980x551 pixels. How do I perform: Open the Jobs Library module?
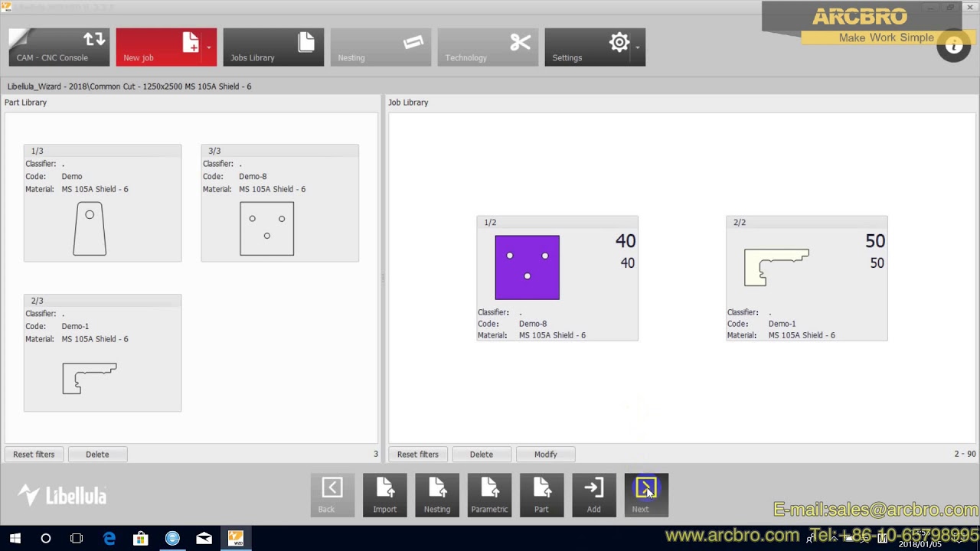click(x=273, y=47)
